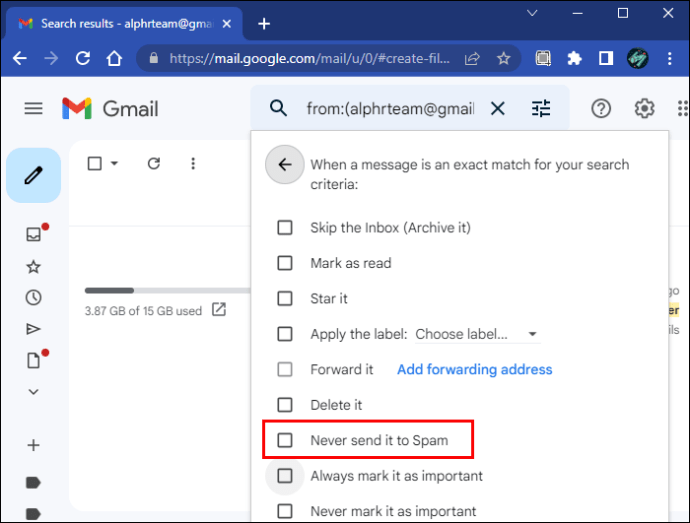This screenshot has width=690, height=523.
Task: Go back in Chrome browser
Action: click(20, 58)
